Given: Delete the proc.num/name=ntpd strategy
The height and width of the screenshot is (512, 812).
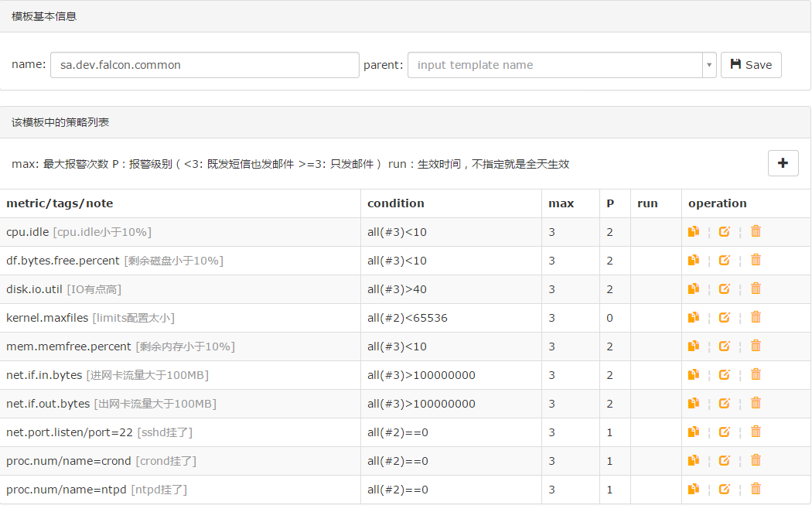Looking at the screenshot, I should pyautogui.click(x=756, y=490).
